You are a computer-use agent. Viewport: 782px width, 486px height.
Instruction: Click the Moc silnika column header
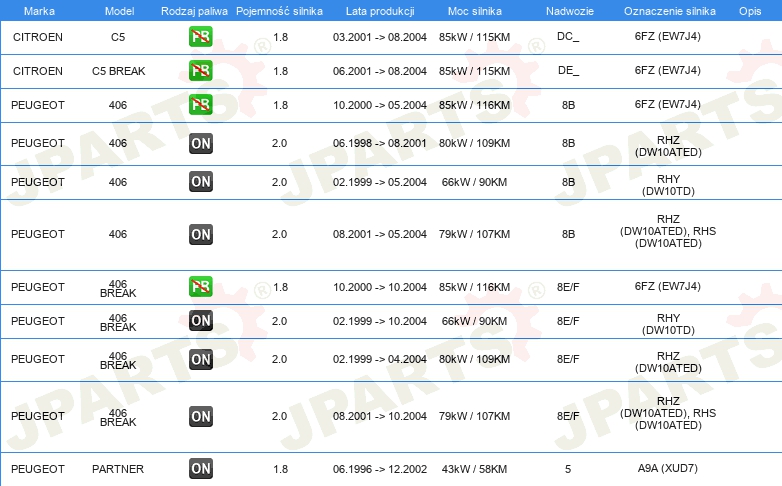click(475, 11)
